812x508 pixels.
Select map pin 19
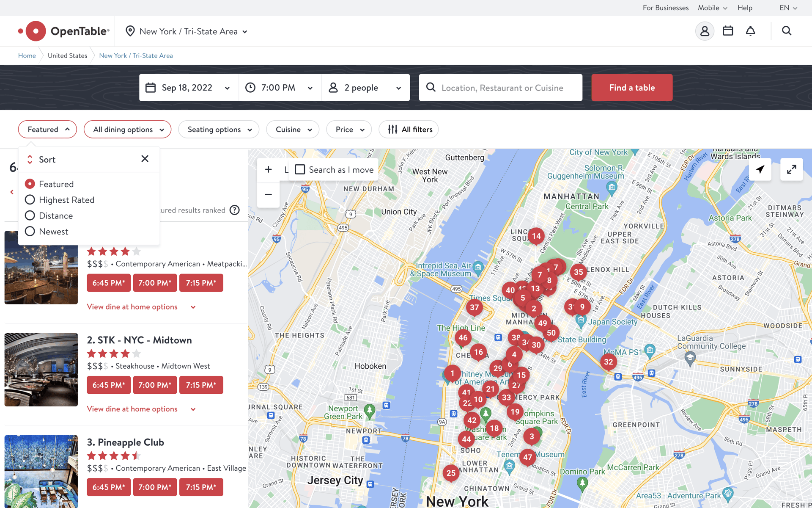[515, 412]
